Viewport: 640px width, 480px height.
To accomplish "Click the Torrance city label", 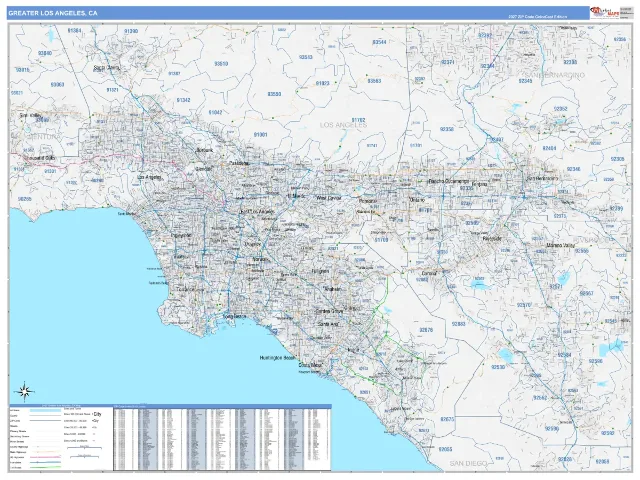I will click(188, 289).
